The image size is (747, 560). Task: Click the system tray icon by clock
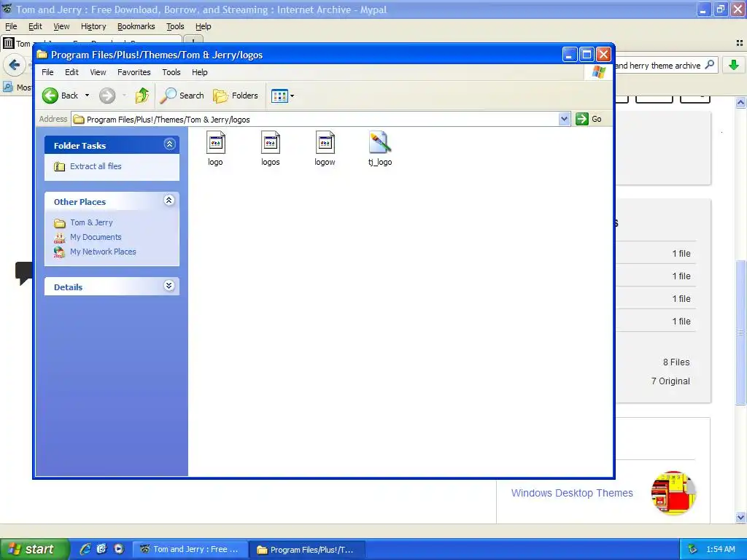pyautogui.click(x=693, y=550)
